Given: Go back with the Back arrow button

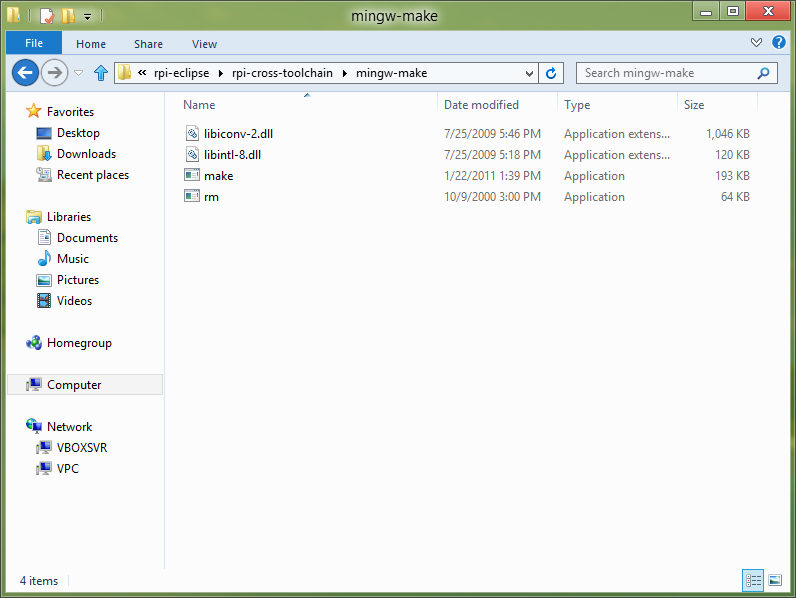Looking at the screenshot, I should [25, 73].
